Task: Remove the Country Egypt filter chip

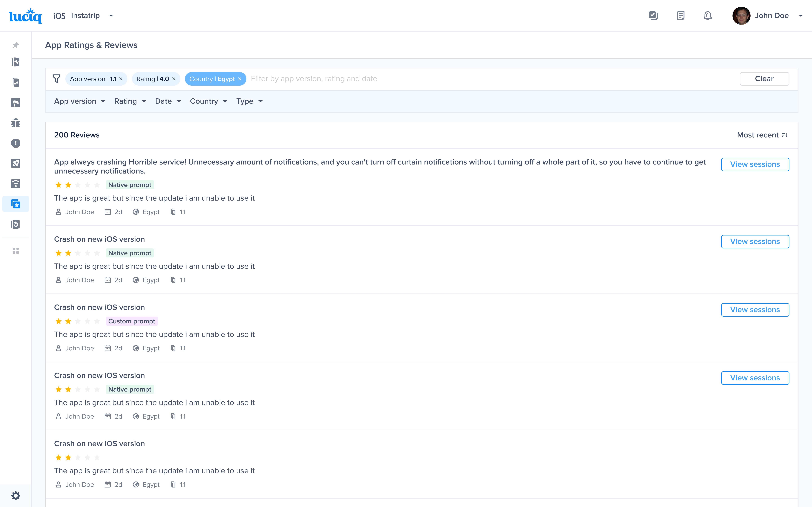Action: click(x=240, y=79)
